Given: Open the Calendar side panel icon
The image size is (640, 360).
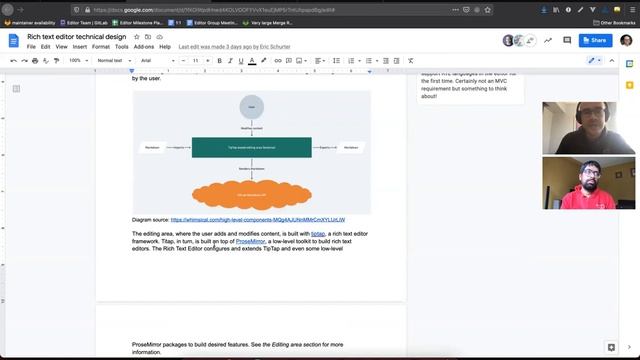Looking at the screenshot, I should point(629,64).
